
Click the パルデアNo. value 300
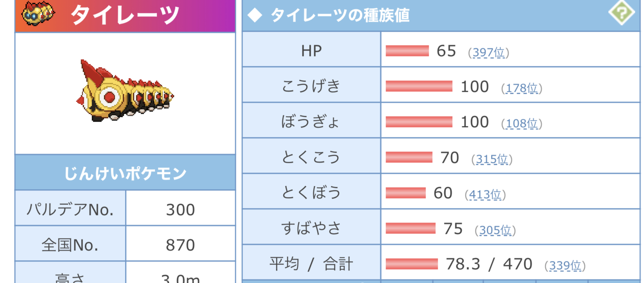click(x=180, y=210)
